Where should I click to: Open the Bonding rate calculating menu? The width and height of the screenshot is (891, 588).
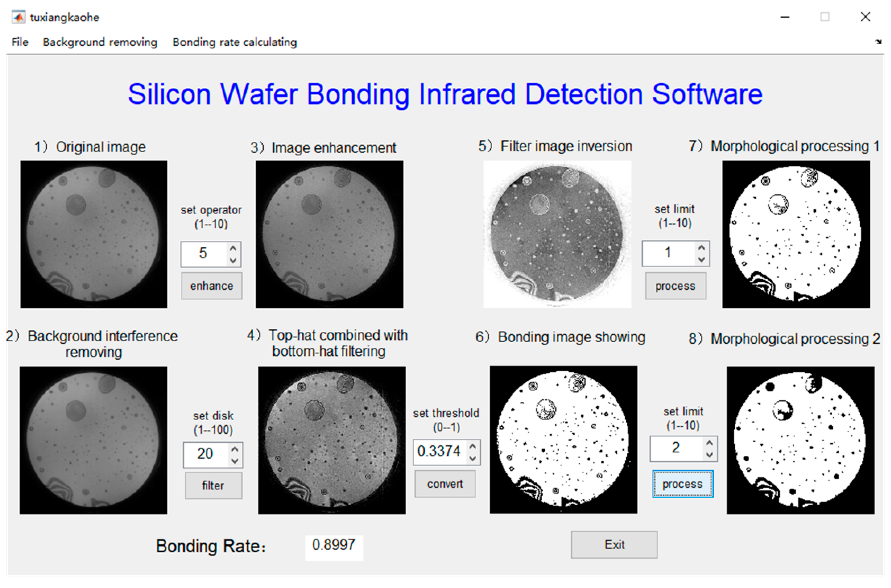pos(234,42)
